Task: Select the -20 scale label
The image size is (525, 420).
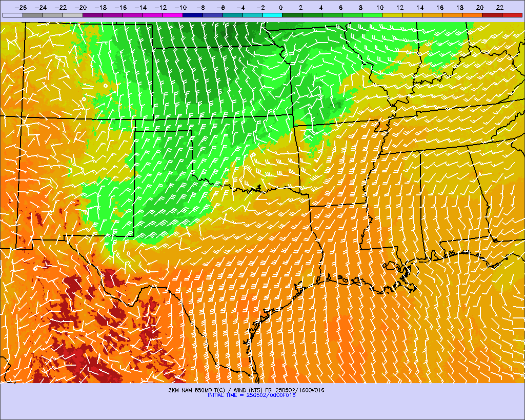Action: [80, 8]
